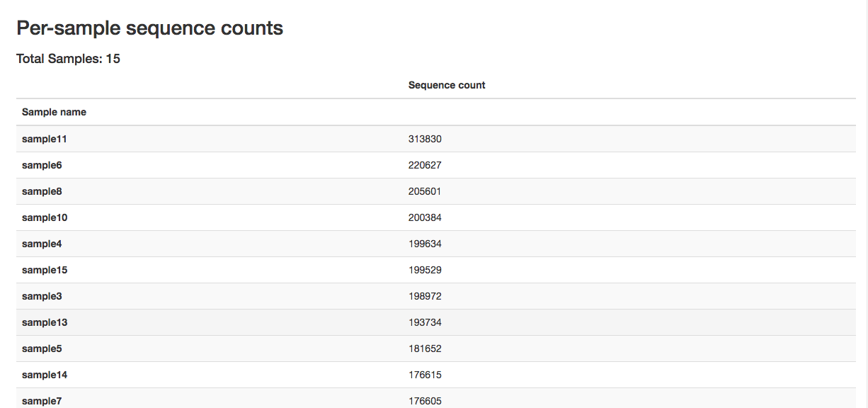868x408 pixels.
Task: Select the sample15 row label
Action: pyautogui.click(x=45, y=270)
